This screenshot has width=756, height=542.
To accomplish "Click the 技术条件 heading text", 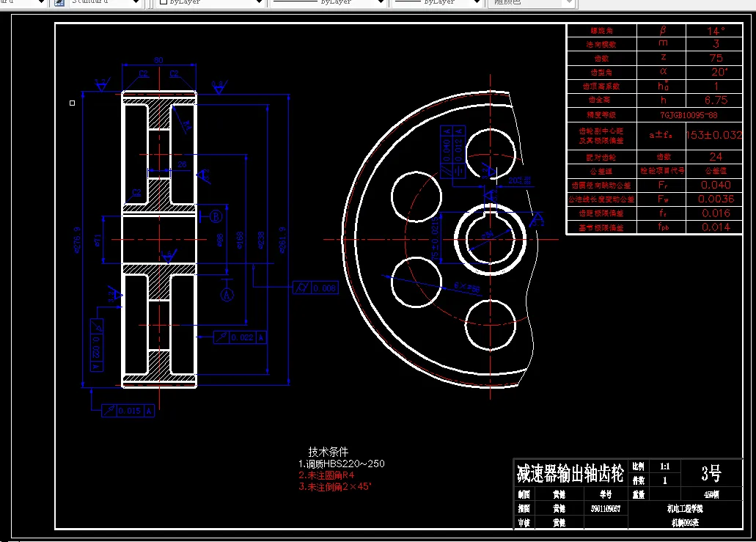I will click(x=328, y=452).
